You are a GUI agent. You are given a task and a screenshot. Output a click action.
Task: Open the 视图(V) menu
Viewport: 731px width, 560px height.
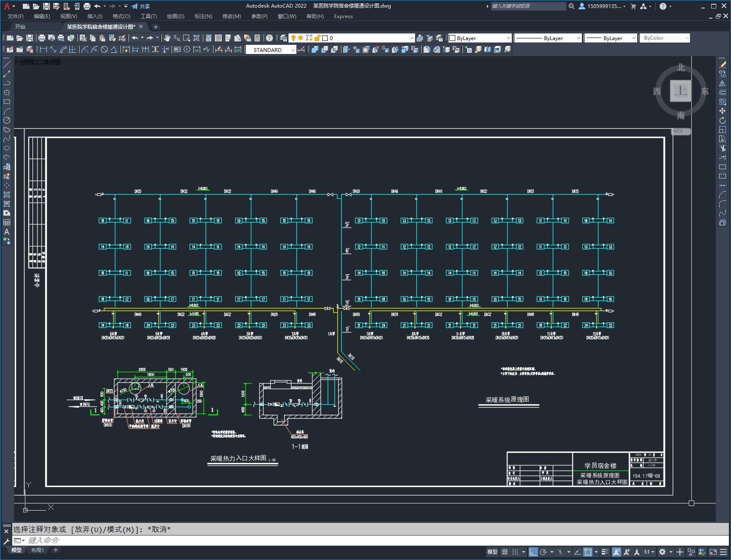[x=68, y=16]
